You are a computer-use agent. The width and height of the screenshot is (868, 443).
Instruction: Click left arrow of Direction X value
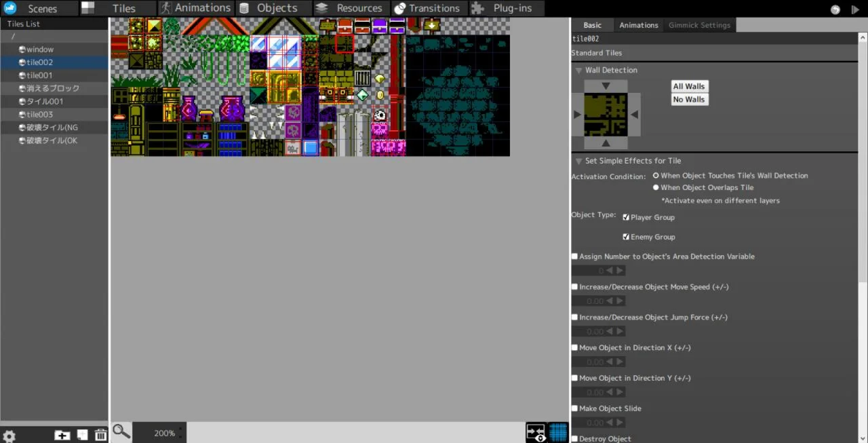click(x=610, y=362)
